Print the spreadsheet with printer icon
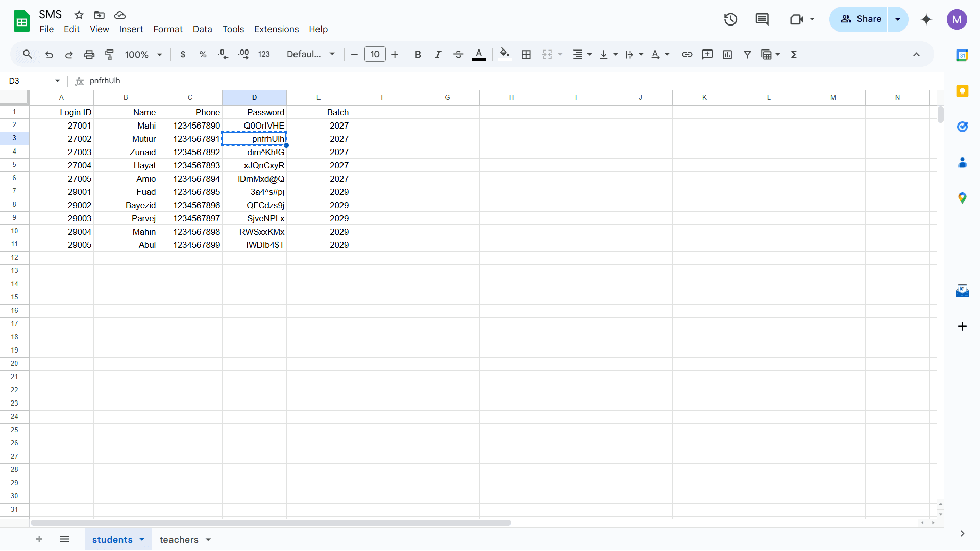This screenshot has width=980, height=551. tap(89, 54)
